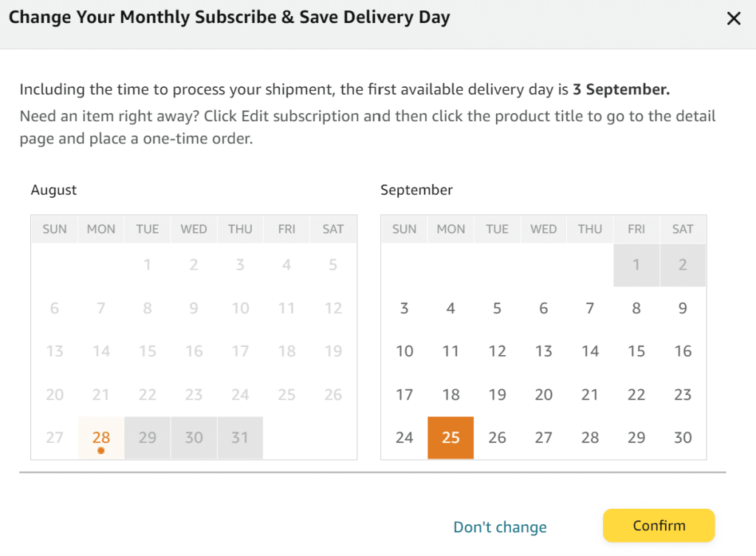Select September 12 on the calendar
Image resolution: width=756 pixels, height=556 pixels.
(x=497, y=351)
